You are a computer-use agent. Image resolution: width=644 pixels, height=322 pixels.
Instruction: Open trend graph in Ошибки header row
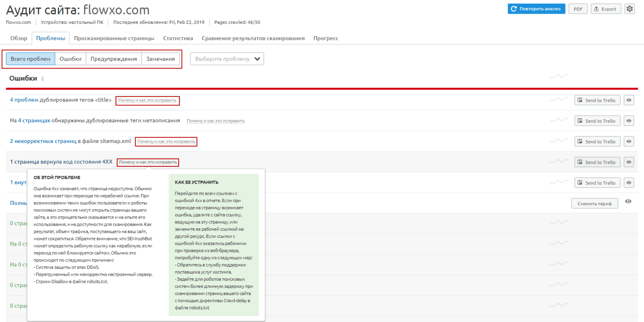coord(559,76)
